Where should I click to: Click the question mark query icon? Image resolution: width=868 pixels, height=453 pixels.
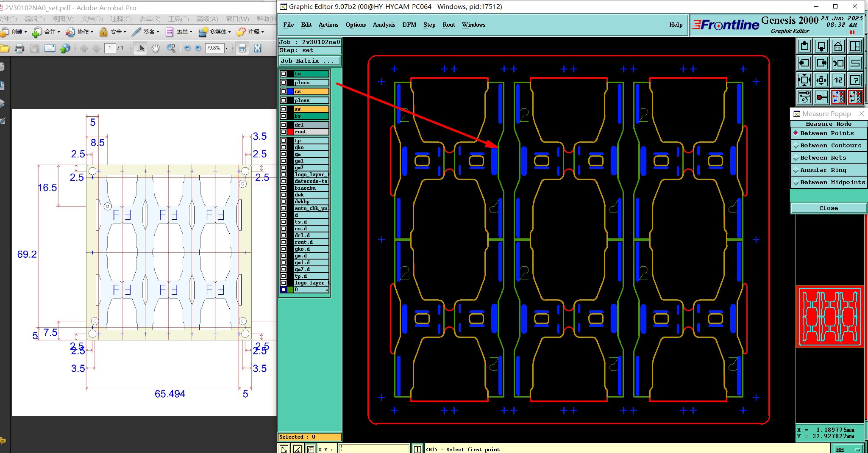click(x=855, y=80)
